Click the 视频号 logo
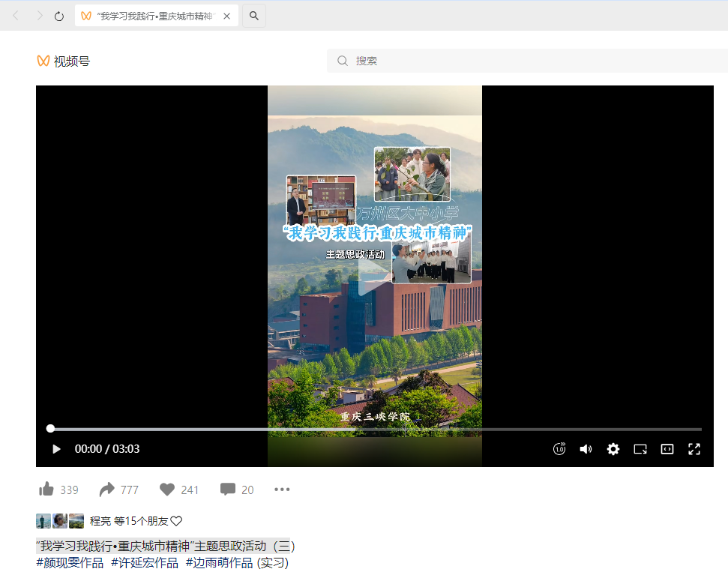This screenshot has height=572, width=728. (x=63, y=61)
